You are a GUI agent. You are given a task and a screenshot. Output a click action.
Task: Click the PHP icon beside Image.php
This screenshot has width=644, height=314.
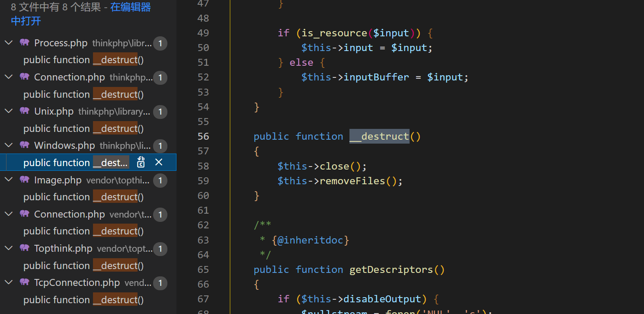(25, 180)
